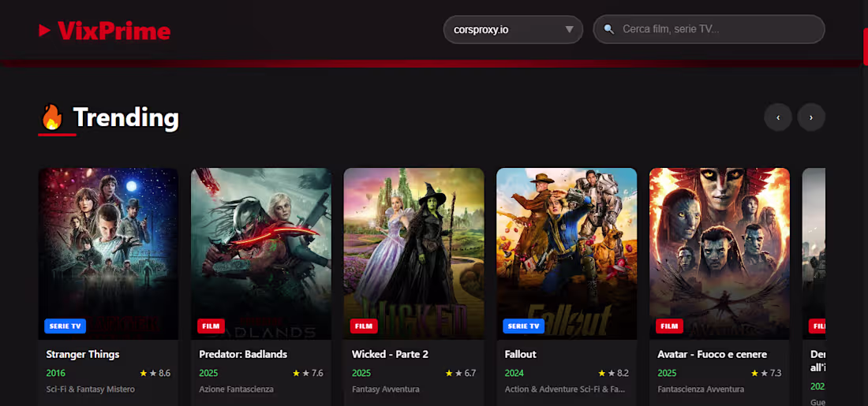This screenshot has height=406, width=868.
Task: Click the star rating 7.3 on Avatar
Action: 767,374
